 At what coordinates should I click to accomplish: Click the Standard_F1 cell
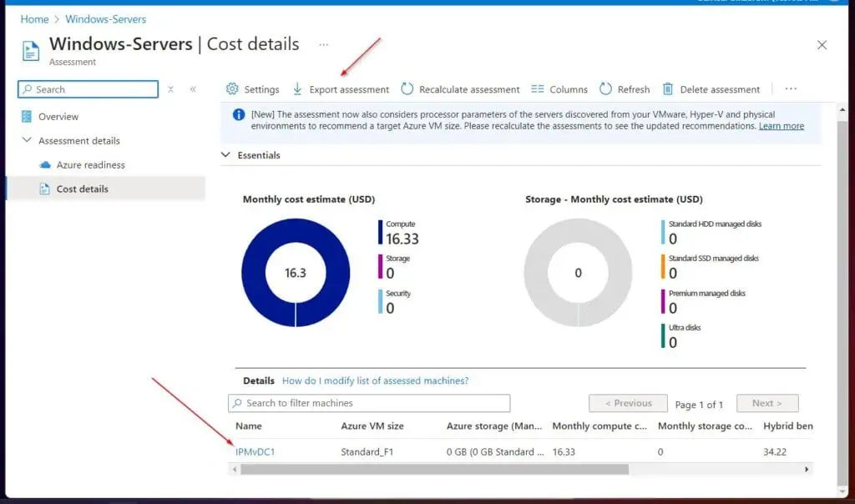pyautogui.click(x=367, y=451)
